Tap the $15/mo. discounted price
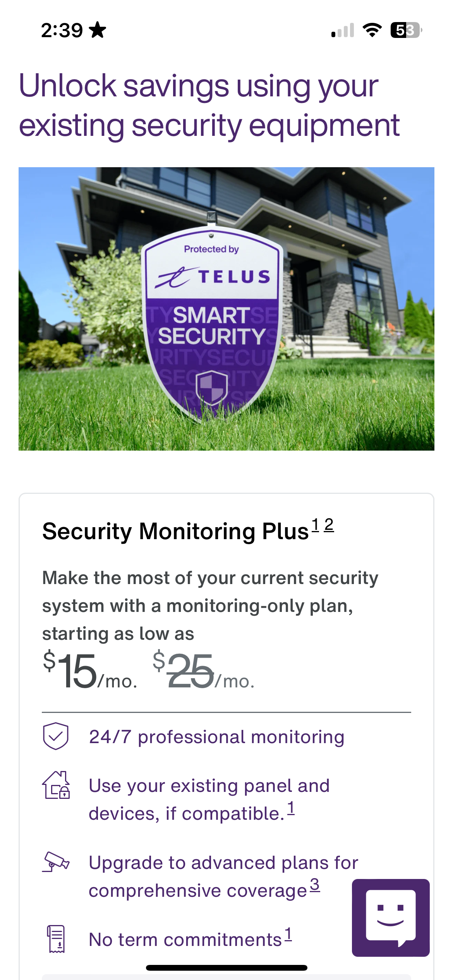The width and height of the screenshot is (453, 980). [x=89, y=671]
